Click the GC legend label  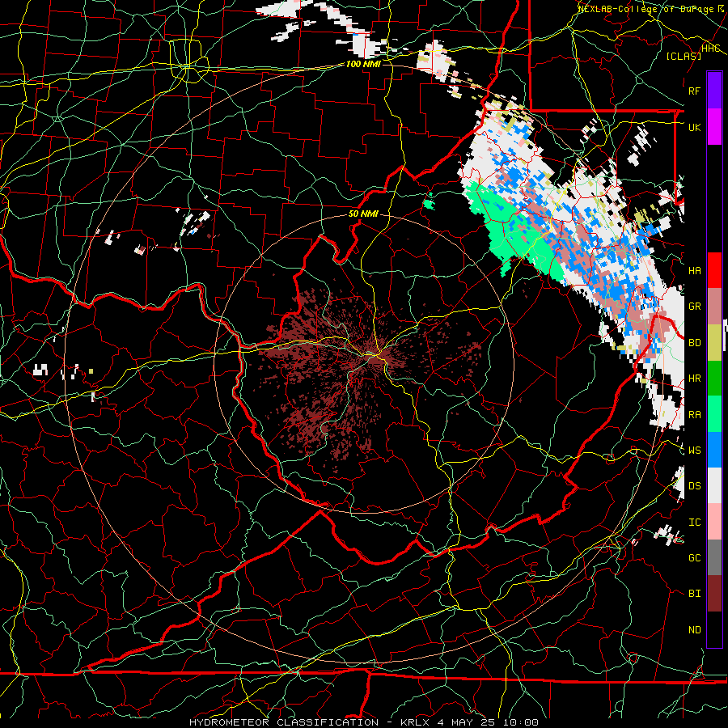tap(694, 558)
